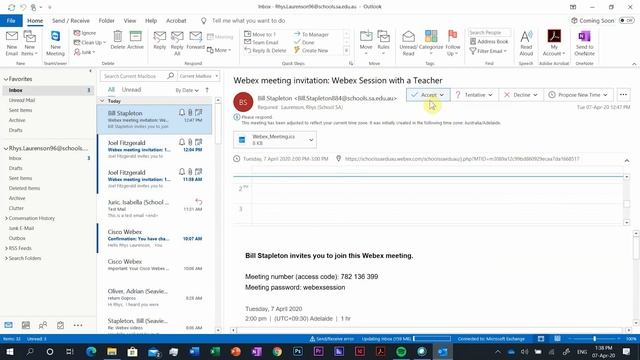640x360 pixels.
Task: Expand the Webex_Meeting.ics attachment menu
Action: pyautogui.click(x=311, y=140)
